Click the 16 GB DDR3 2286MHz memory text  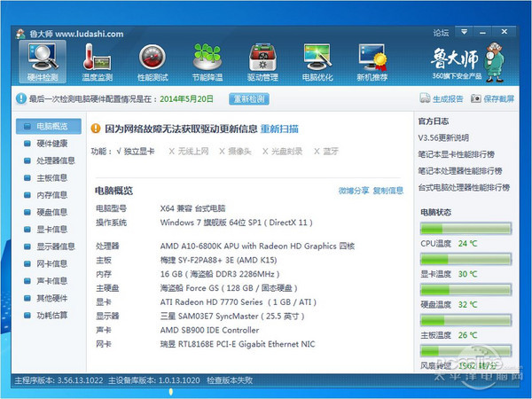220,274
